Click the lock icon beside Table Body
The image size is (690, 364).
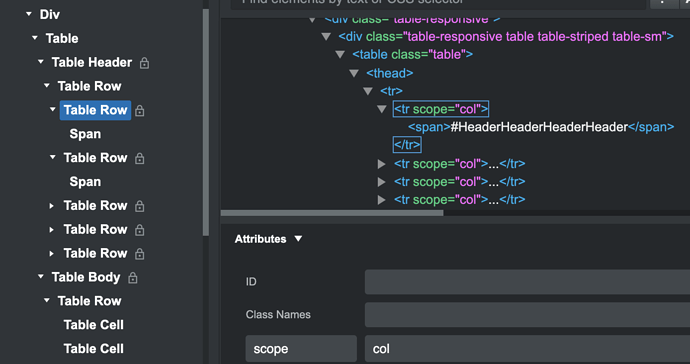(x=132, y=278)
